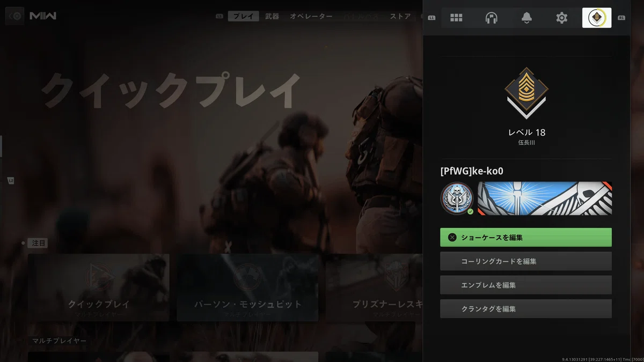644x362 pixels.
Task: Open the notifications bell icon
Action: (526, 18)
